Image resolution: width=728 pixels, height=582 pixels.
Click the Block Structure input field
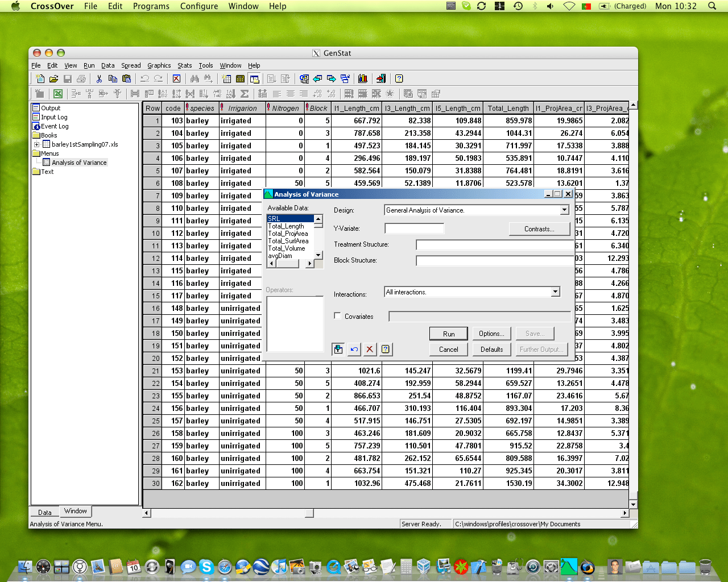495,261
